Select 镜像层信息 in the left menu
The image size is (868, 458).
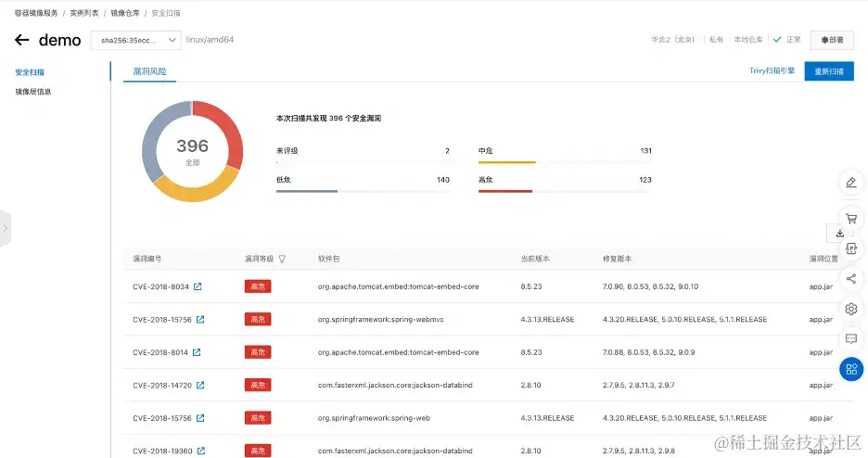[33, 92]
